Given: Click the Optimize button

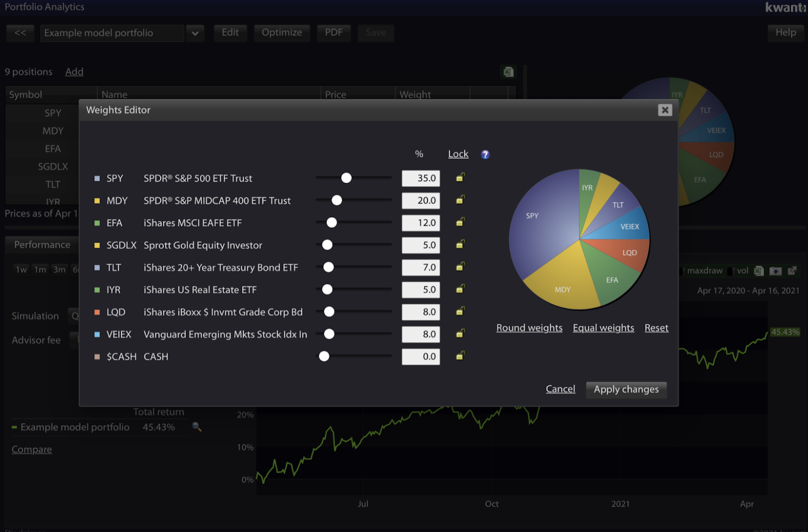Looking at the screenshot, I should [x=282, y=33].
